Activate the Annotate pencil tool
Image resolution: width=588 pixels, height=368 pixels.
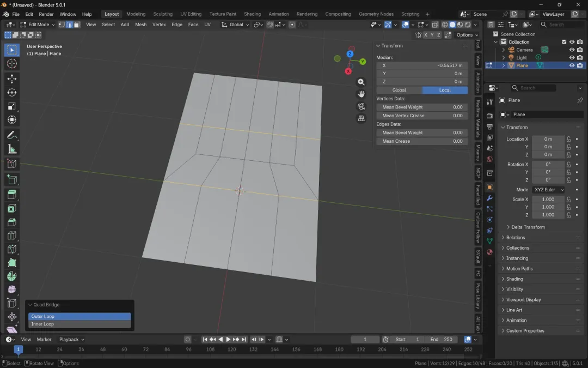click(11, 135)
